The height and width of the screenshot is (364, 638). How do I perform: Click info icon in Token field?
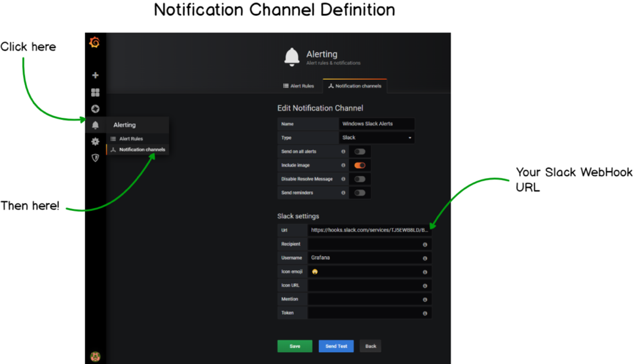pyautogui.click(x=425, y=314)
